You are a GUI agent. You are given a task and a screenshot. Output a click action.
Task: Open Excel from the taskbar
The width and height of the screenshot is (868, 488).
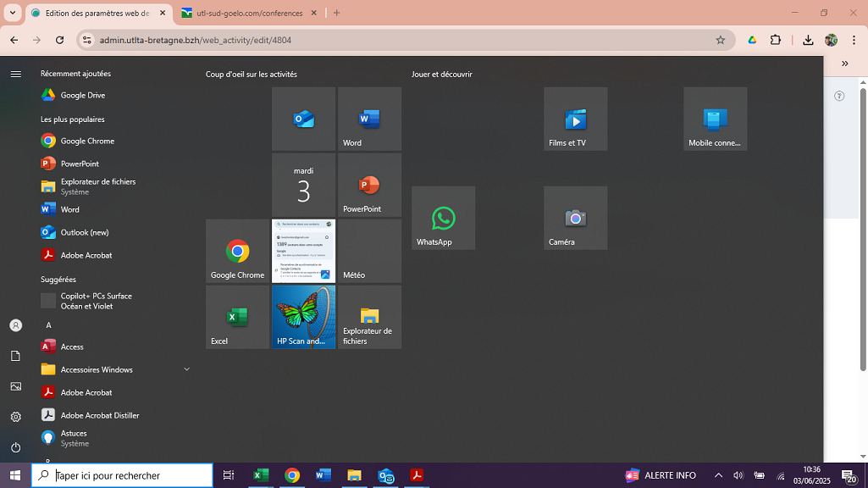(261, 475)
